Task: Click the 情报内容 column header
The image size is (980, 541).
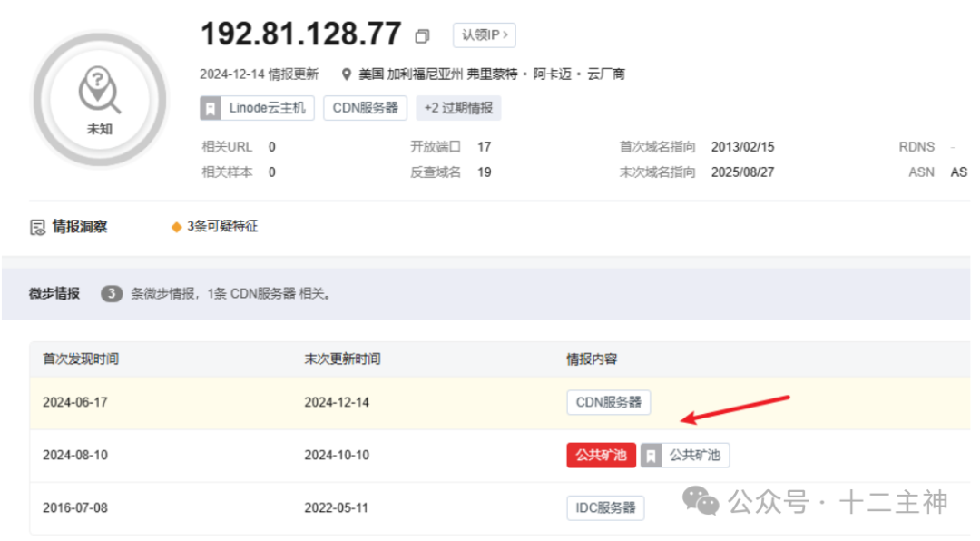Action: pos(592,359)
